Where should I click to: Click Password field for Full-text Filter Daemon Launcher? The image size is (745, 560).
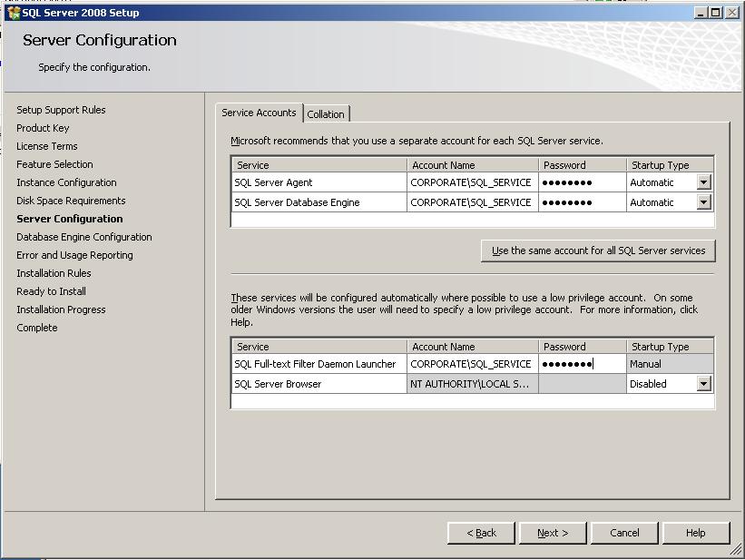582,364
